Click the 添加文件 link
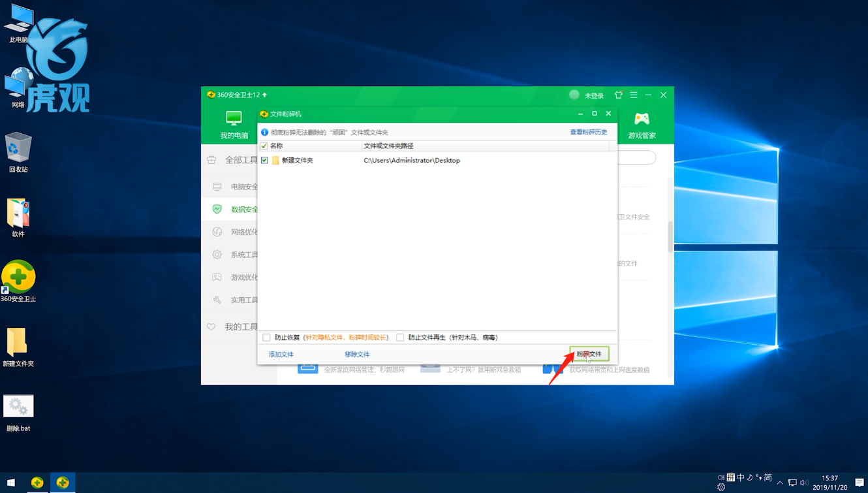 point(281,355)
